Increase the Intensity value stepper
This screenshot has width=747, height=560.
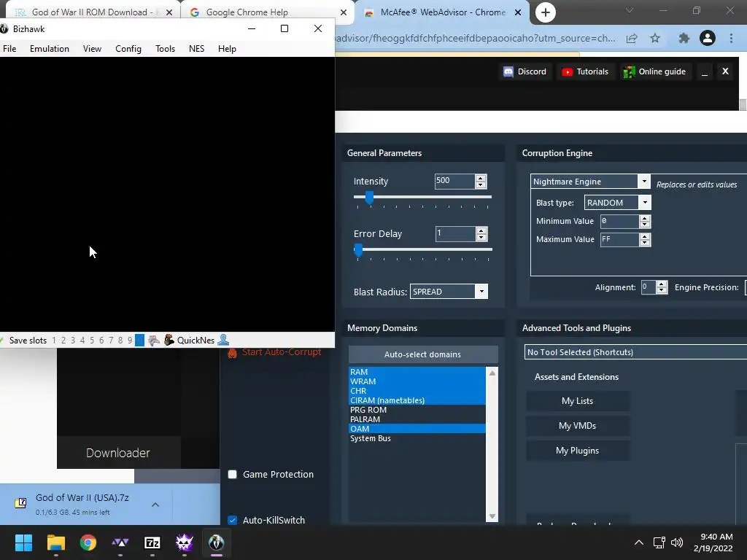click(x=481, y=178)
